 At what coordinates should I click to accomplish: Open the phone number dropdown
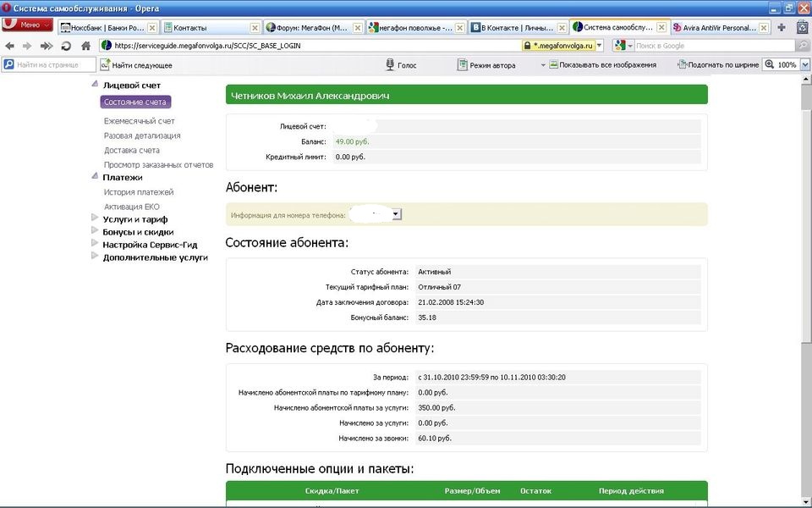click(x=397, y=215)
